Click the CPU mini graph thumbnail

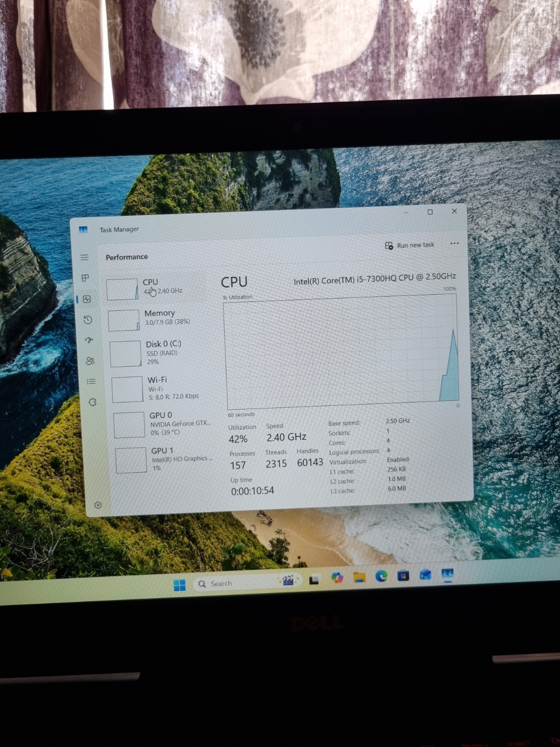122,289
